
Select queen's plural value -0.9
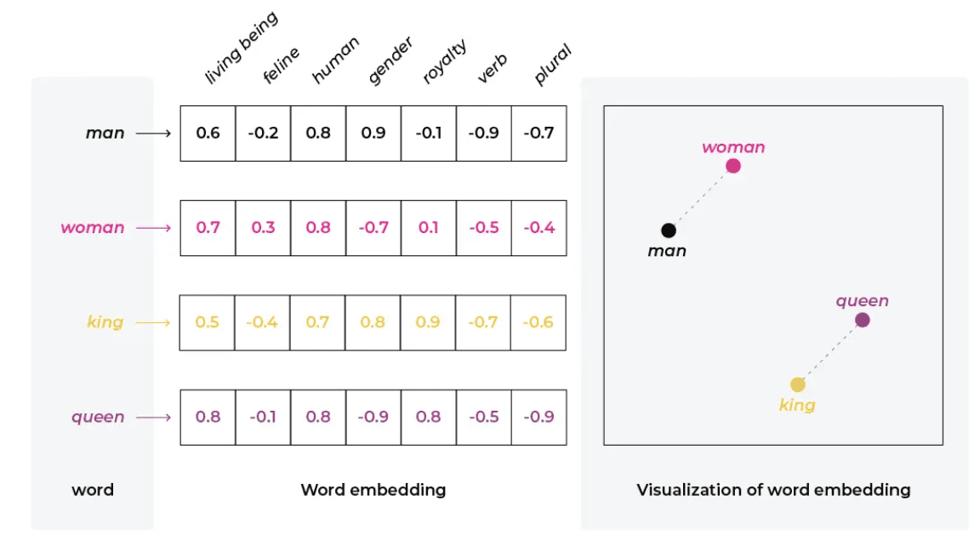pos(539,417)
